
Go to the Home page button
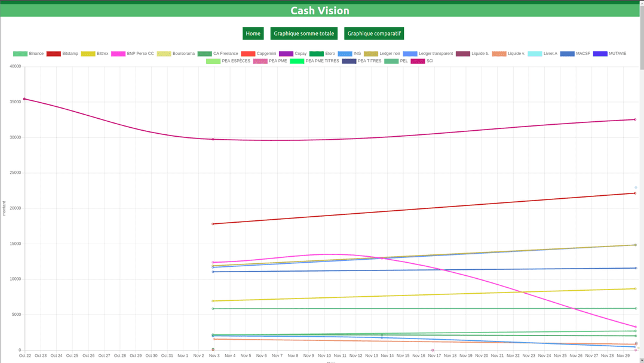[253, 33]
